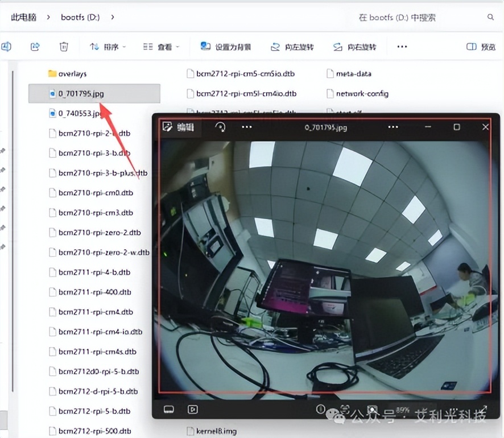Click the 向左旋转 rotate left button

292,47
